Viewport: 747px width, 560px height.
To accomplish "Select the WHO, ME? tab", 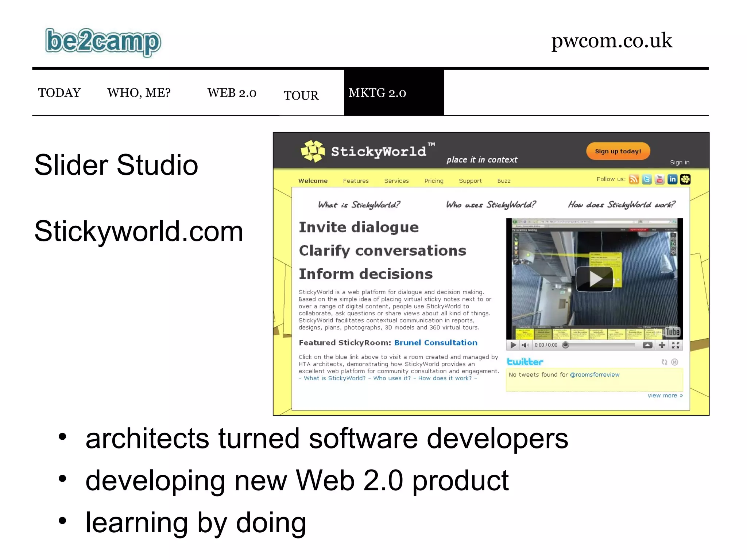I will pyautogui.click(x=139, y=93).
